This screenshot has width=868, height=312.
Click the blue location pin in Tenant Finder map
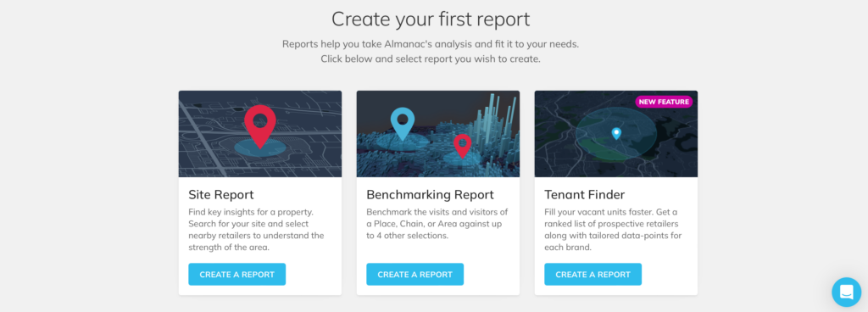616,133
